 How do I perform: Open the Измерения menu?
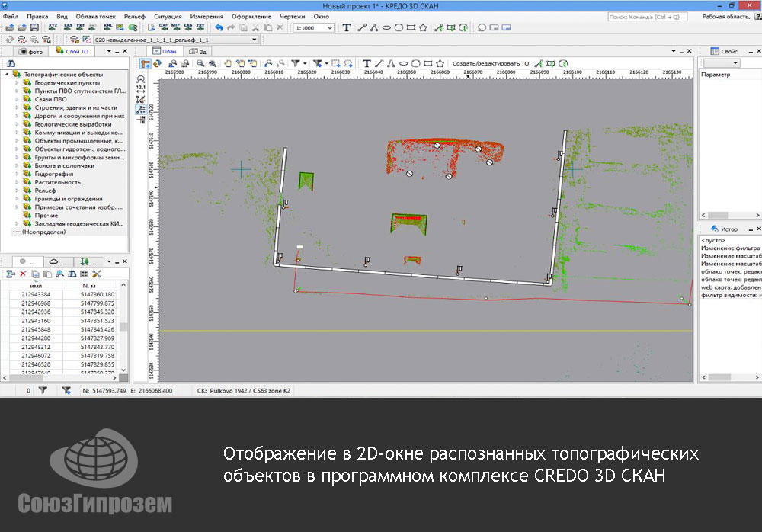coord(207,17)
